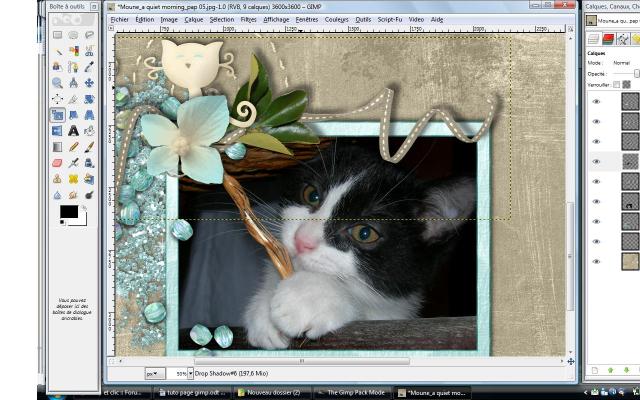The height and width of the screenshot is (400, 640).
Task: Select the Eraser tool
Action: pos(58,163)
